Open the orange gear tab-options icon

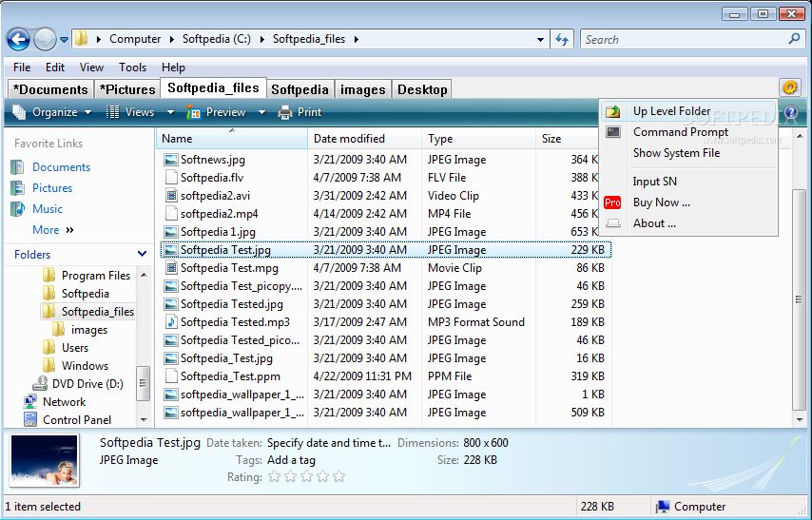click(790, 87)
